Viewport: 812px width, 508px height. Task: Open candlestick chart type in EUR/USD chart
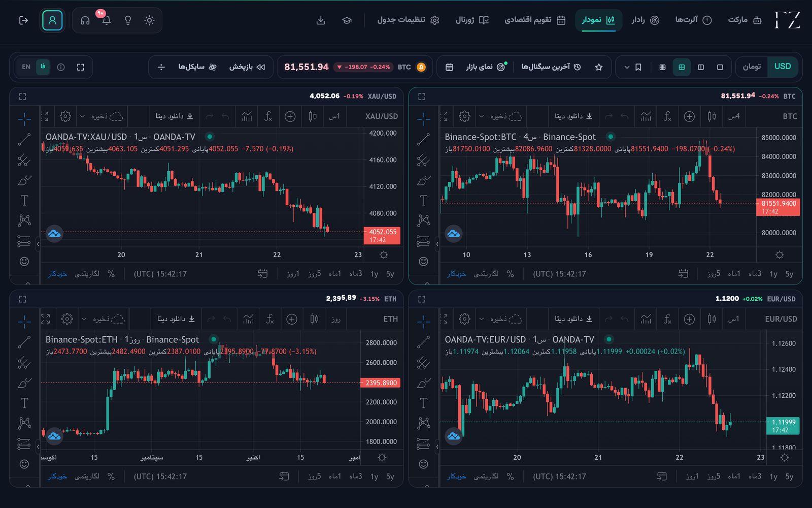(712, 319)
